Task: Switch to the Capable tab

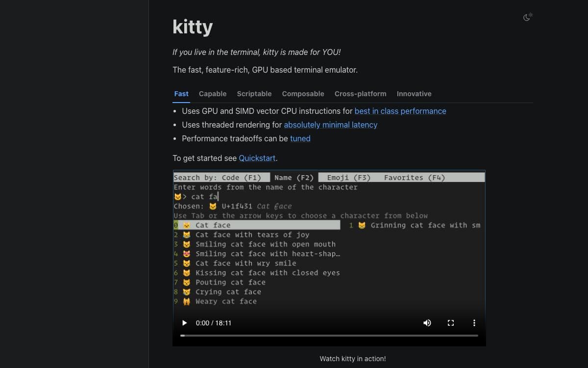Action: pyautogui.click(x=213, y=94)
